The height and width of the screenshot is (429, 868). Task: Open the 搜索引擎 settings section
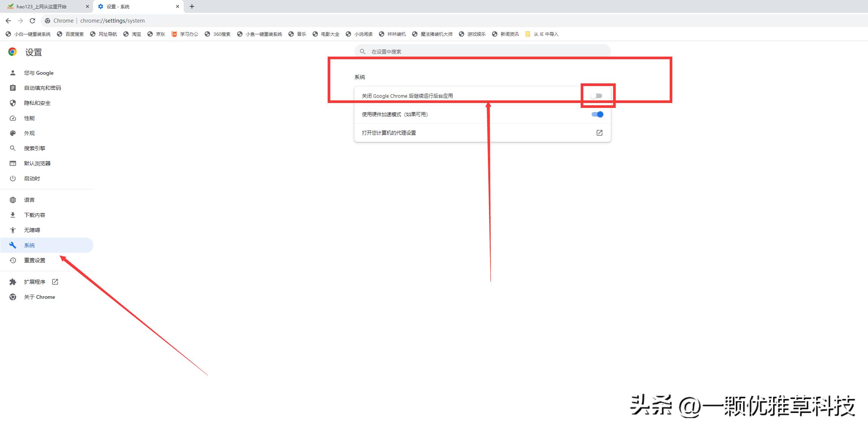35,148
